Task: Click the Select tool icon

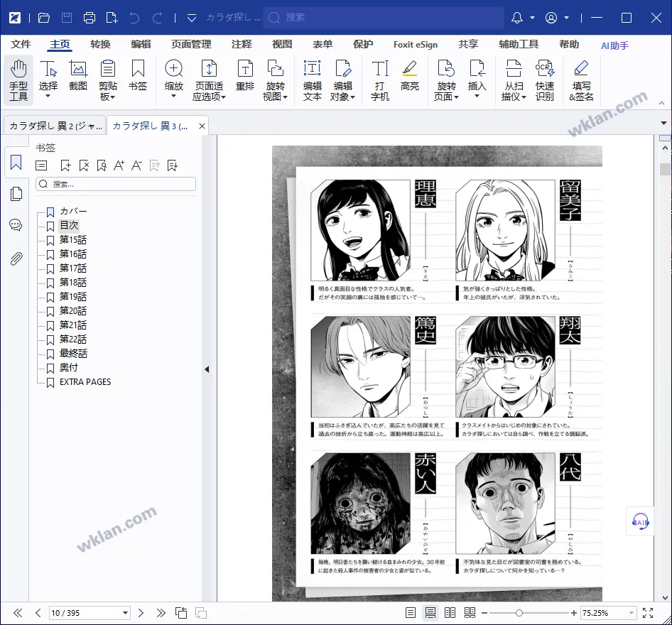Action: 48,69
